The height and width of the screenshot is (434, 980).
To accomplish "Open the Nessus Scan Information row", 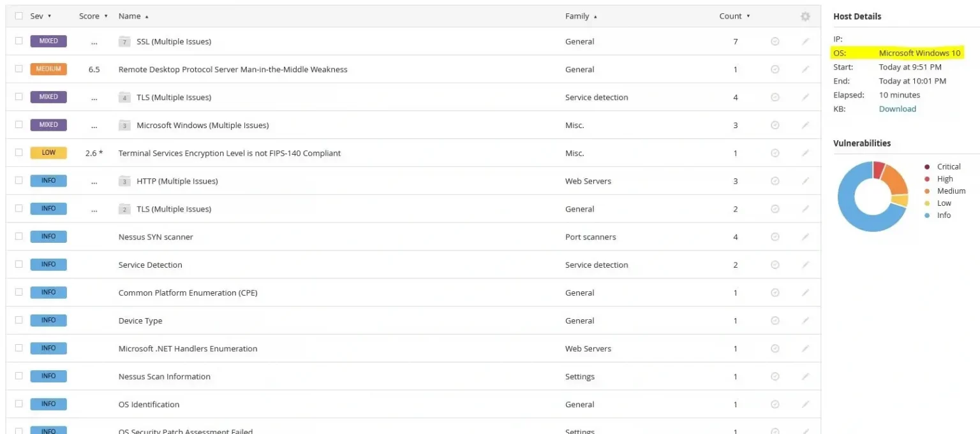I will point(164,377).
